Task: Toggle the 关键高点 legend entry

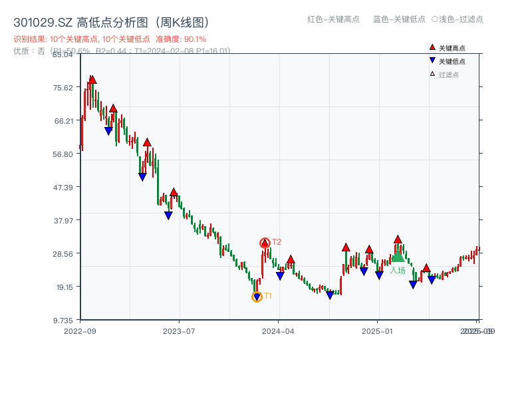Action: pos(447,48)
